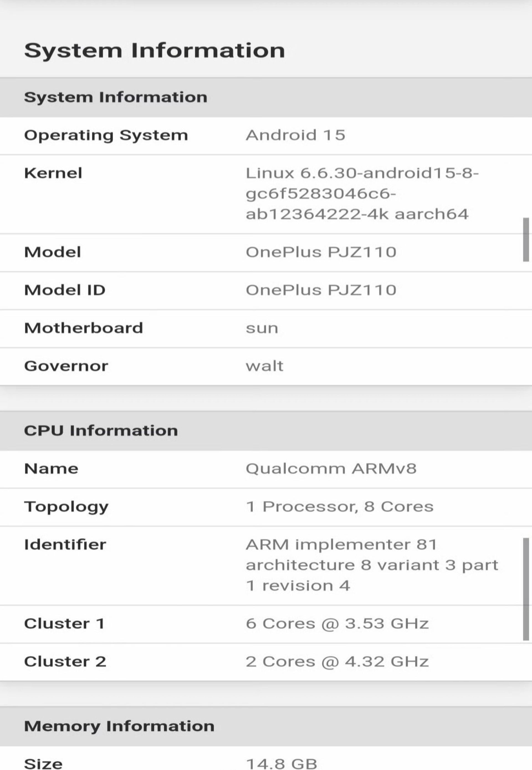
Task: Click the CPU Information section header
Action: [266, 431]
